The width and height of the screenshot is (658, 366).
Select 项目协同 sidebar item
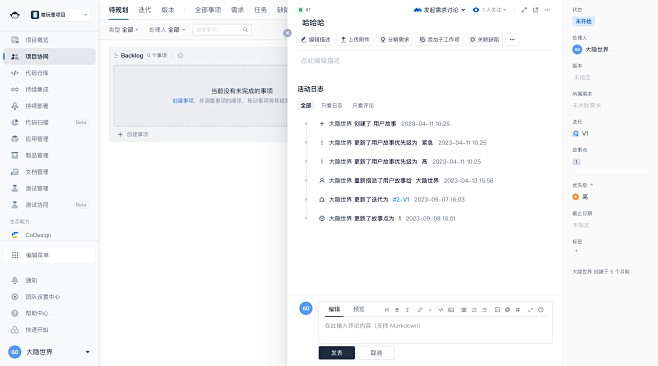pyautogui.click(x=50, y=56)
